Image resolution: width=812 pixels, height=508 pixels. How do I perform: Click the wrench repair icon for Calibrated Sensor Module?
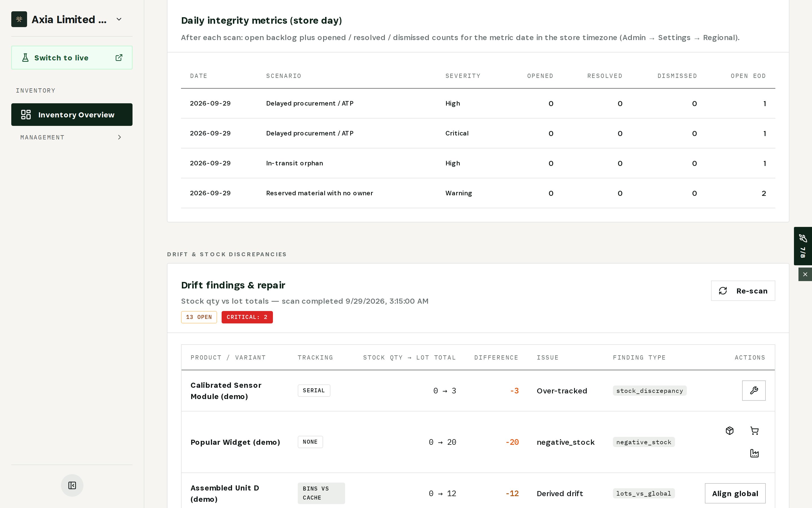point(754,390)
